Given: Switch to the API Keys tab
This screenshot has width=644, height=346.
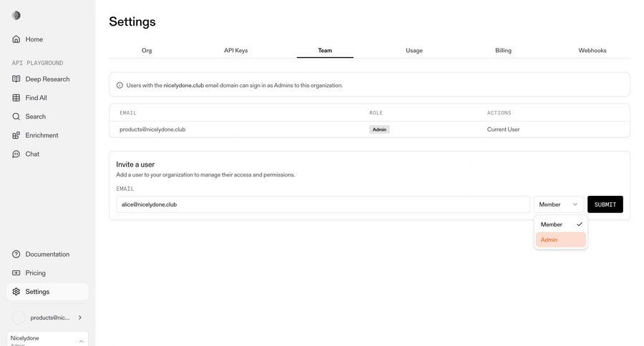Looking at the screenshot, I should (x=235, y=51).
